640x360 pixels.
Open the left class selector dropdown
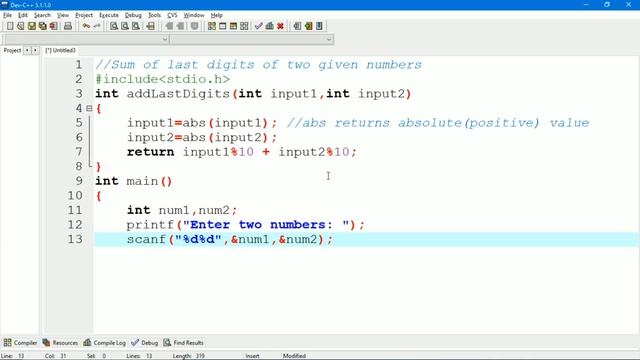tap(165, 40)
